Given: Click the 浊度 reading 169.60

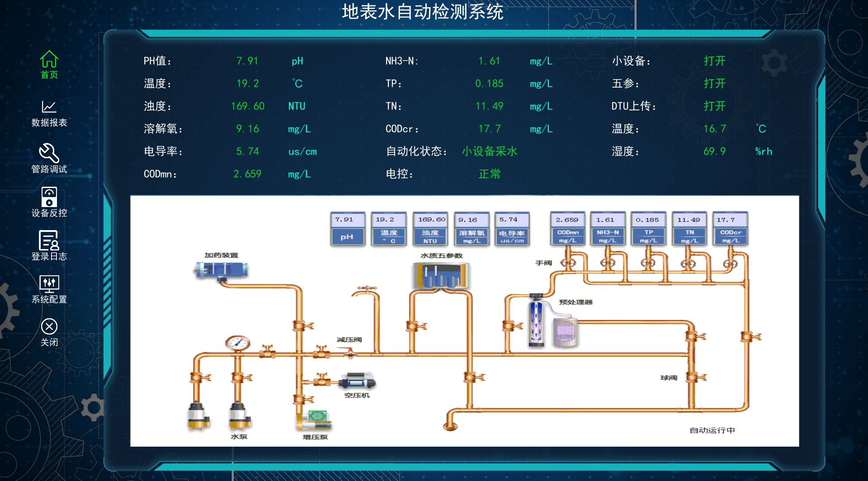Looking at the screenshot, I should tap(247, 106).
